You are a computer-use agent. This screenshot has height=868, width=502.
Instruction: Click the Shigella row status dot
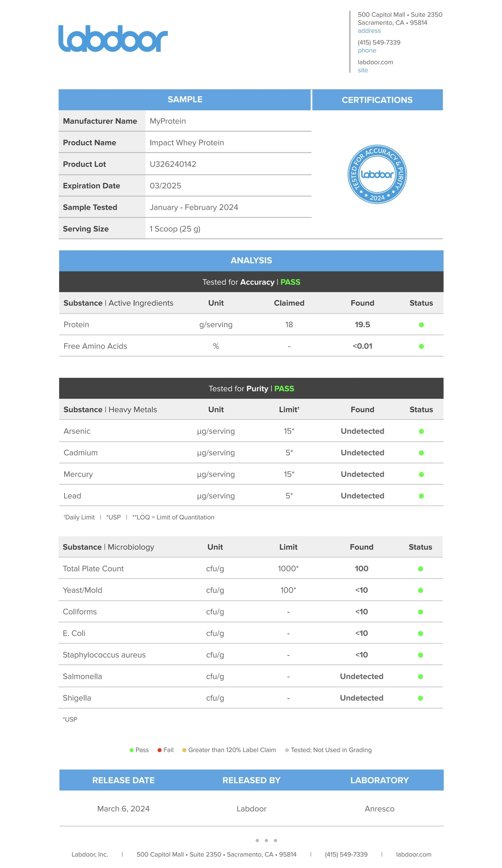click(x=420, y=698)
